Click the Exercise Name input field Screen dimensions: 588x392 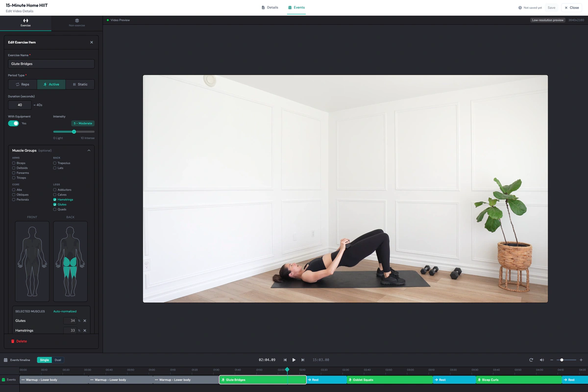coord(51,64)
